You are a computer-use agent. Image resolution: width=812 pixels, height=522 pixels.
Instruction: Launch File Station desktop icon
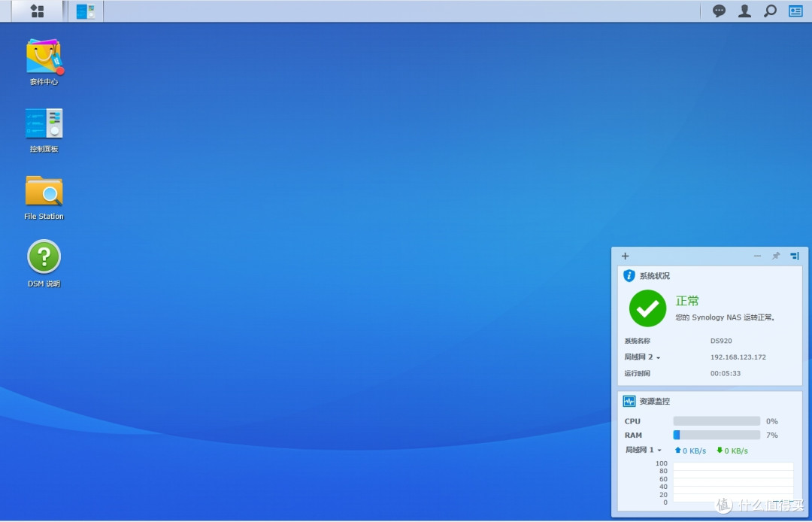(44, 198)
